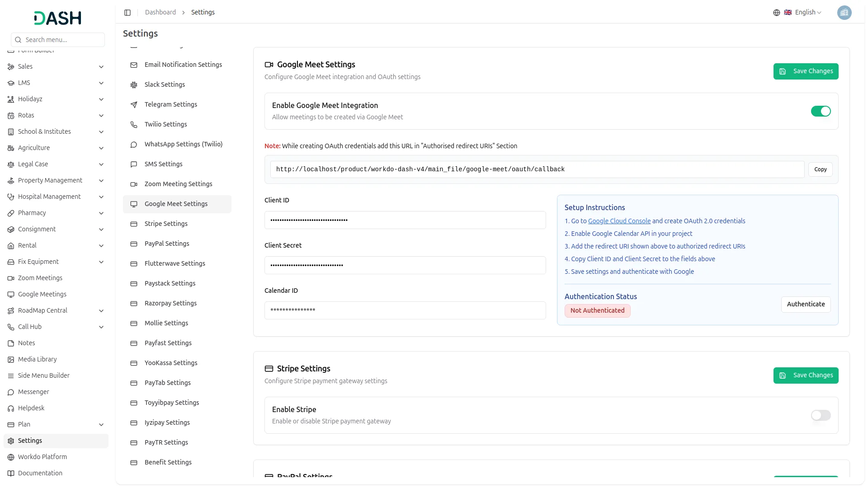The height and width of the screenshot is (488, 868).
Task: Disable the Google Meet Integration toggle
Action: tap(821, 111)
